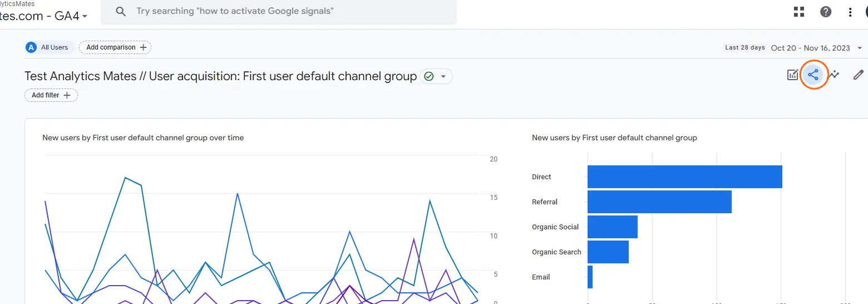Click the Add filter button
Viewport: 868px width, 304px height.
click(x=51, y=95)
